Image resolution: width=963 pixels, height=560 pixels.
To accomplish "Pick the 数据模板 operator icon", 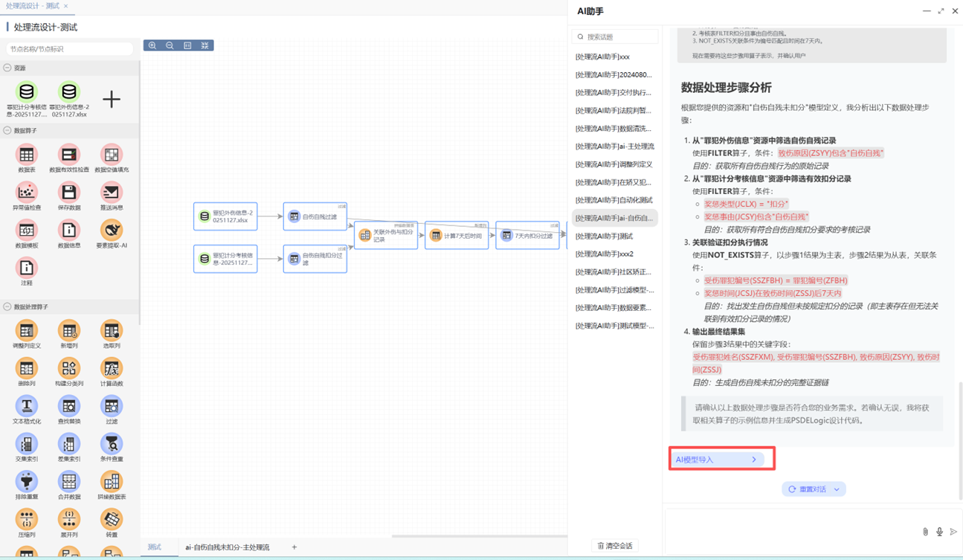I will 27,231.
